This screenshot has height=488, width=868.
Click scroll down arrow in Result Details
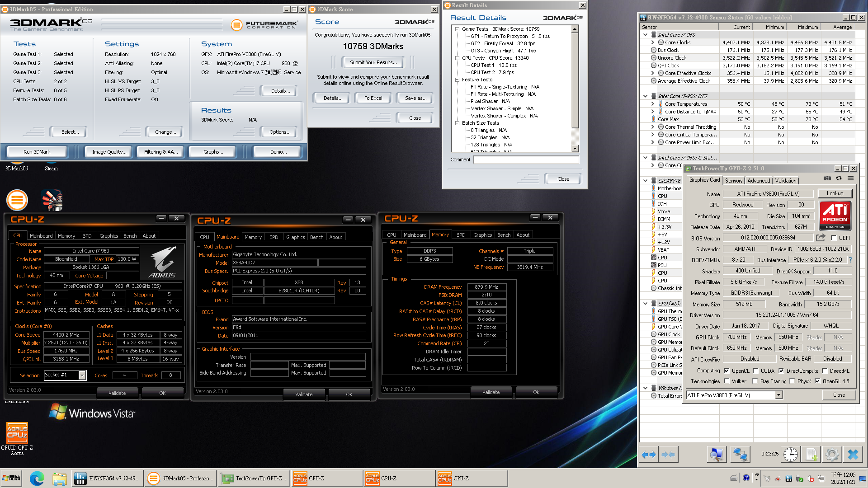[x=575, y=149]
